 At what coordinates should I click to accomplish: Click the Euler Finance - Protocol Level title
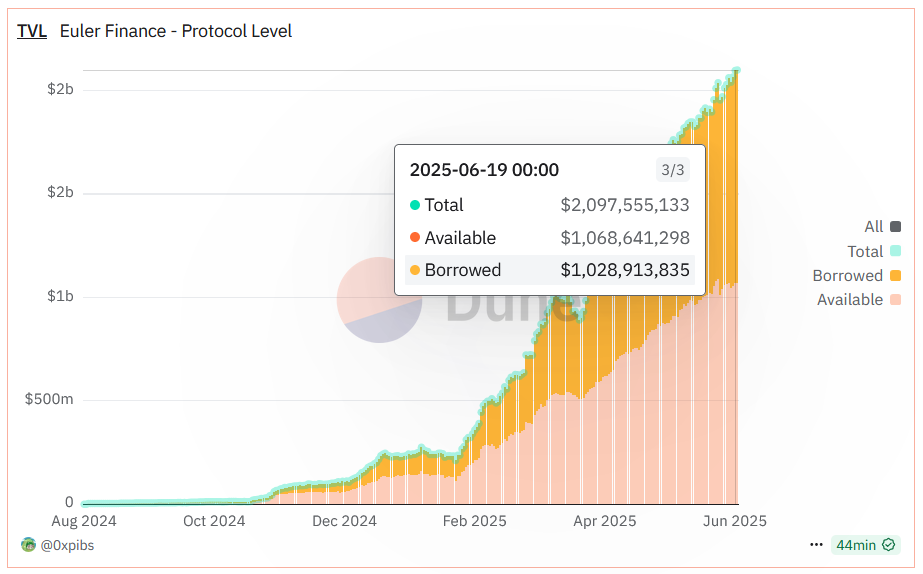click(x=175, y=31)
